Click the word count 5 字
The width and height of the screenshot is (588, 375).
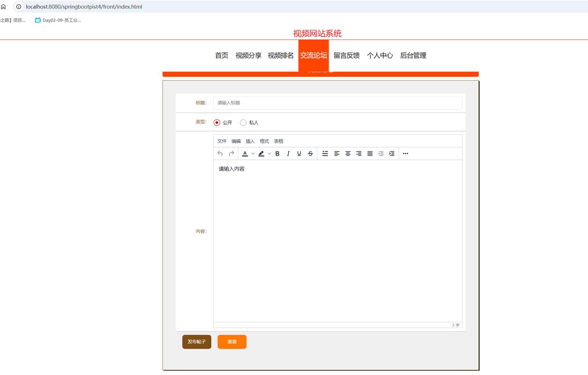(456, 325)
